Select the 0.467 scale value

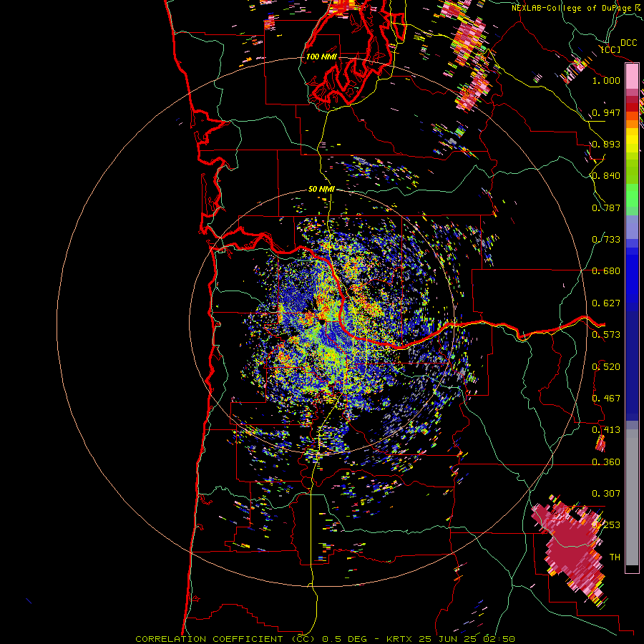click(x=606, y=399)
